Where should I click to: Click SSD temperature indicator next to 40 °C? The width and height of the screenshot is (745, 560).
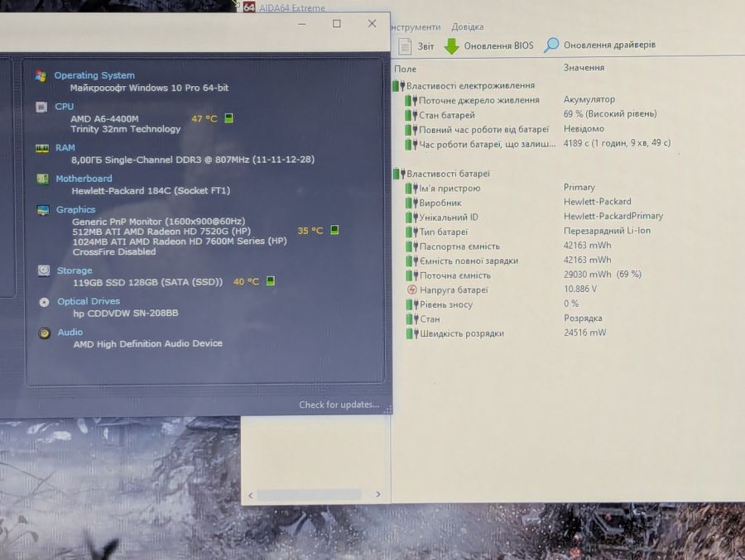tap(271, 280)
